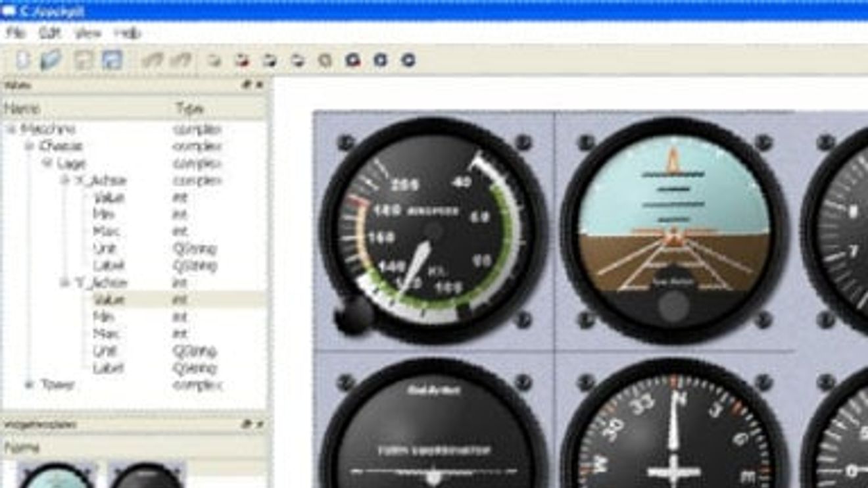Viewport: 868px width, 488px height.
Task: Collapse the Y_Achse tree node
Action: (65, 283)
